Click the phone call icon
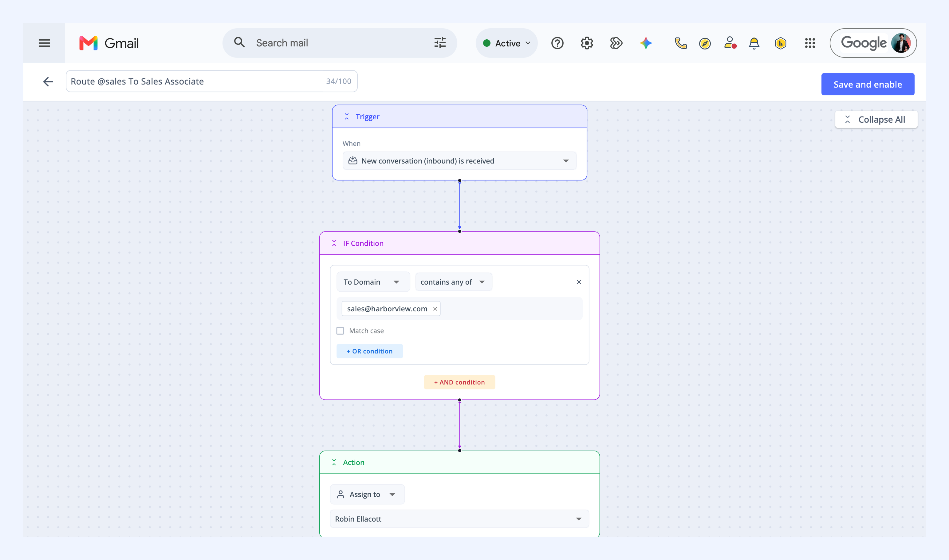The image size is (949, 560). point(681,43)
